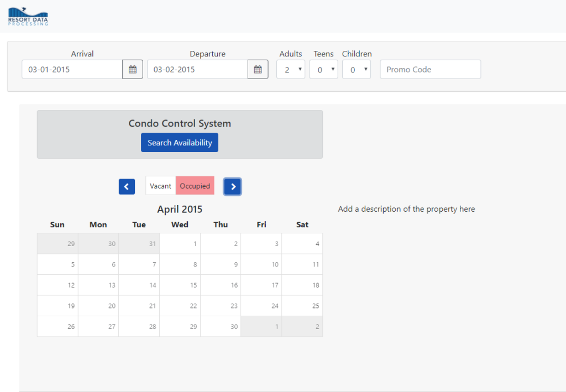Select April 8 on the calendar
Viewport: 566px width, 392px height.
point(180,264)
